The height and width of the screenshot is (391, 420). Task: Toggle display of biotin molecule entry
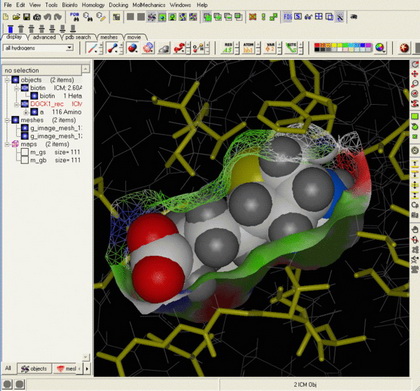[x=34, y=96]
